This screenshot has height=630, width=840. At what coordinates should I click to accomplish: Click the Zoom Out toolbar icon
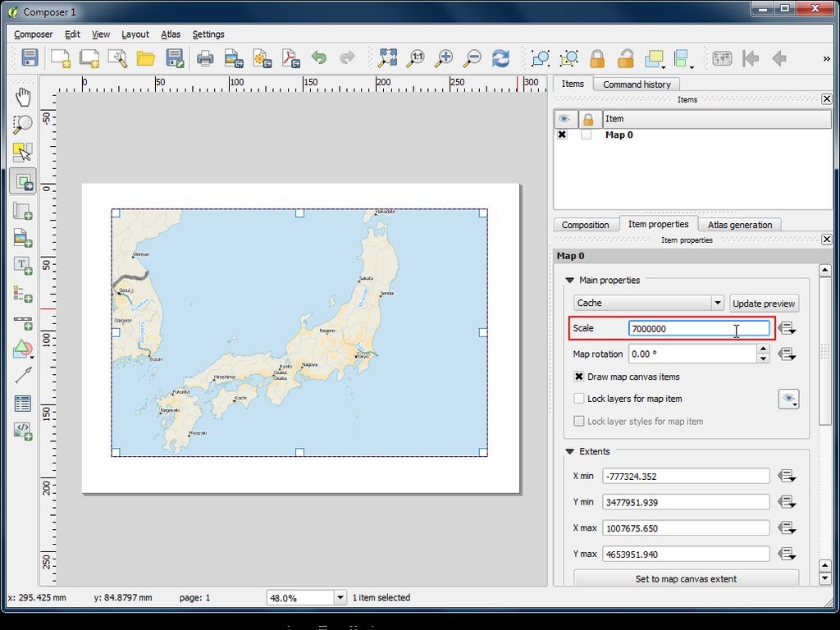(x=472, y=57)
